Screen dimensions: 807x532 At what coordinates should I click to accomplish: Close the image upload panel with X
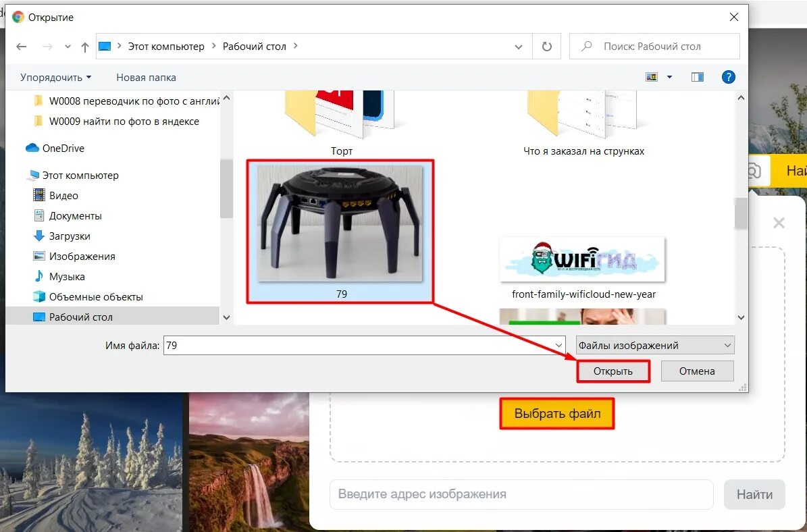coord(779,223)
